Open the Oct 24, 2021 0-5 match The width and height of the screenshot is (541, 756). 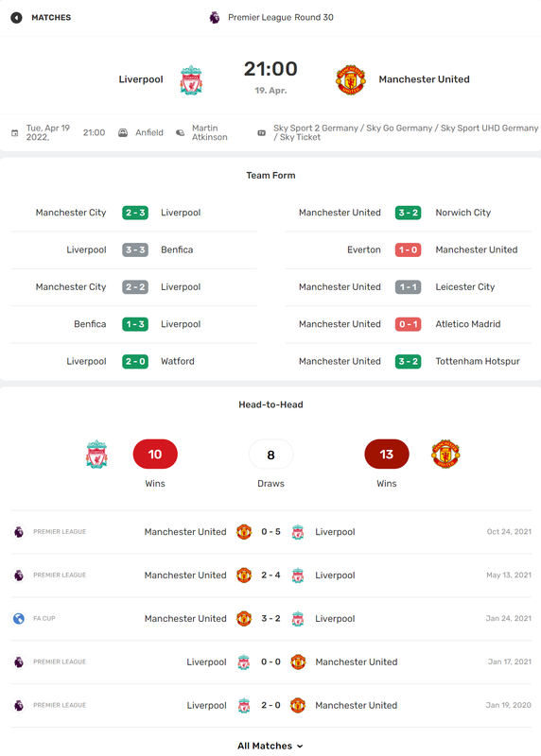coord(270,532)
